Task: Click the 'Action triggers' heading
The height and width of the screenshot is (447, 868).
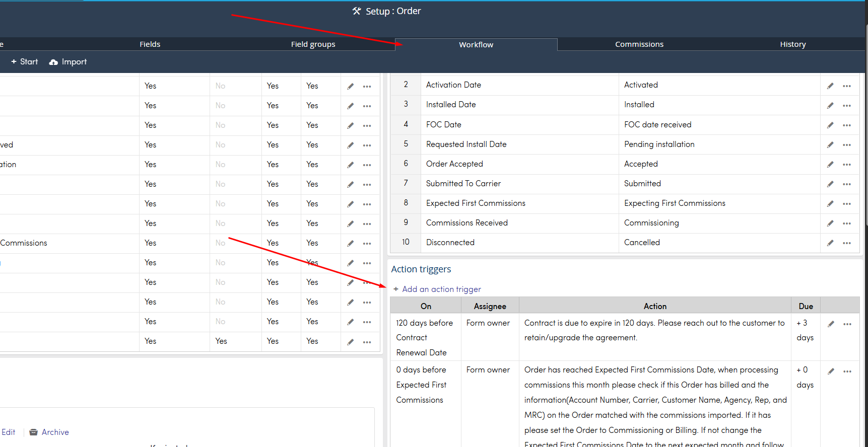Action: 421,269
